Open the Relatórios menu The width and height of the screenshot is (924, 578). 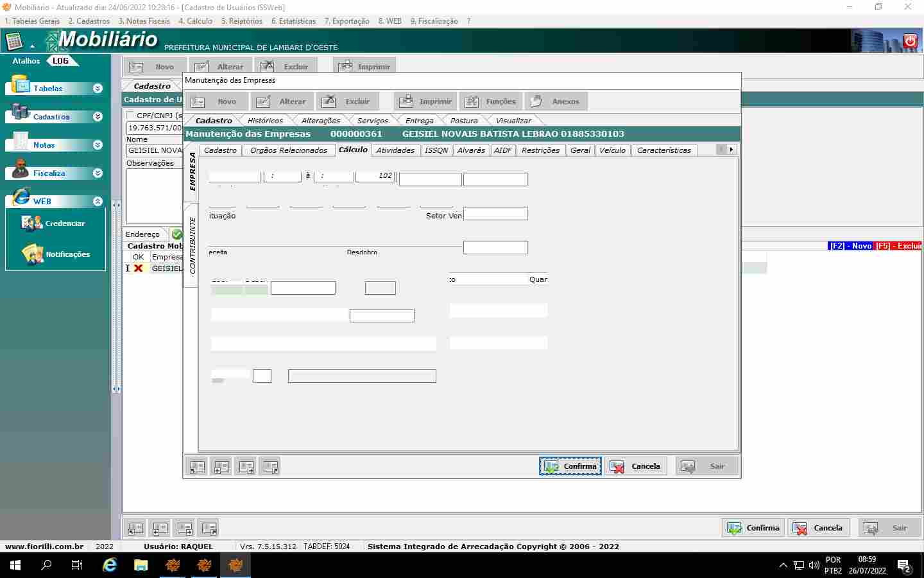coord(241,21)
